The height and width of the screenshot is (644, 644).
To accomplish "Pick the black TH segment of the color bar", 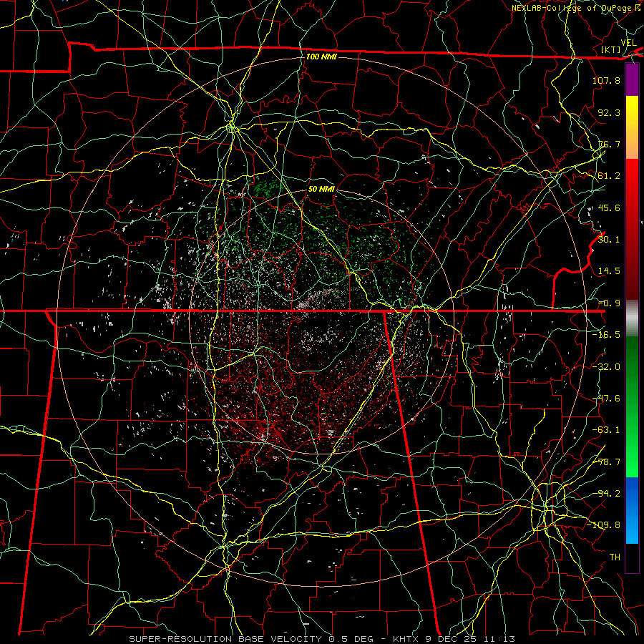I will tap(632, 557).
